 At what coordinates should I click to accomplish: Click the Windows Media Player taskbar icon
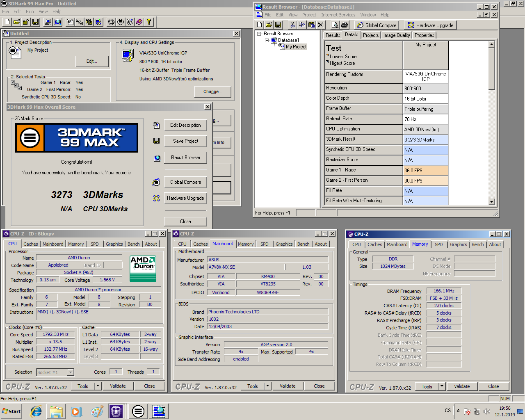click(76, 411)
